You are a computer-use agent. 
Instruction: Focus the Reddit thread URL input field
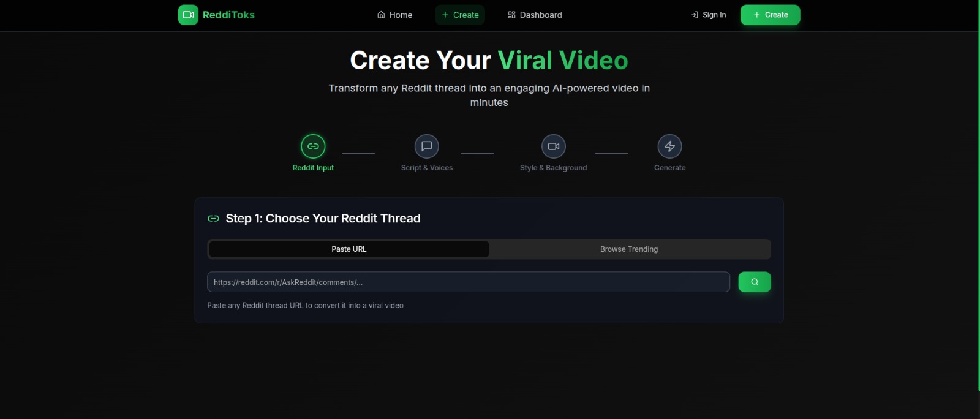coord(469,282)
